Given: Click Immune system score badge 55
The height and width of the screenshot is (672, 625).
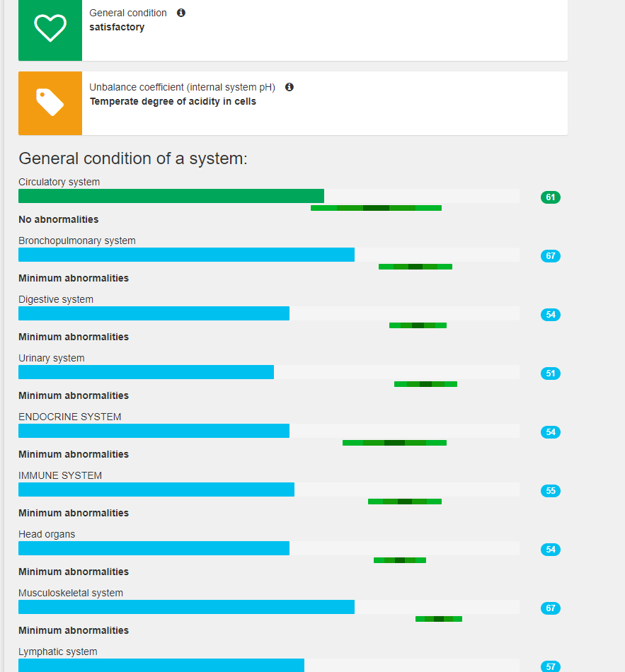Looking at the screenshot, I should click(x=550, y=491).
